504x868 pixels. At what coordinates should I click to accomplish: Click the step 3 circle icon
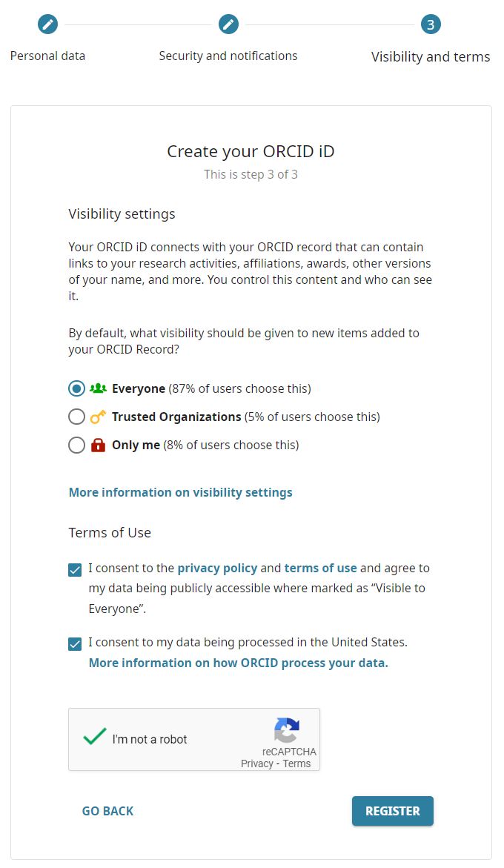click(x=431, y=24)
